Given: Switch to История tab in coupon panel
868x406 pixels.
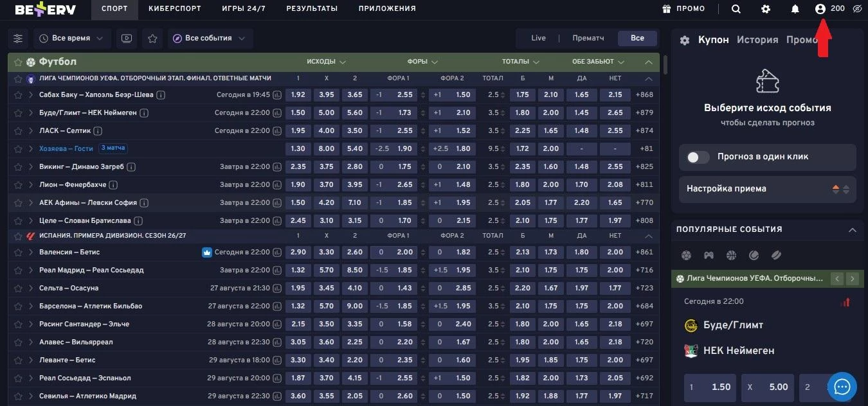Looking at the screenshot, I should click(757, 40).
